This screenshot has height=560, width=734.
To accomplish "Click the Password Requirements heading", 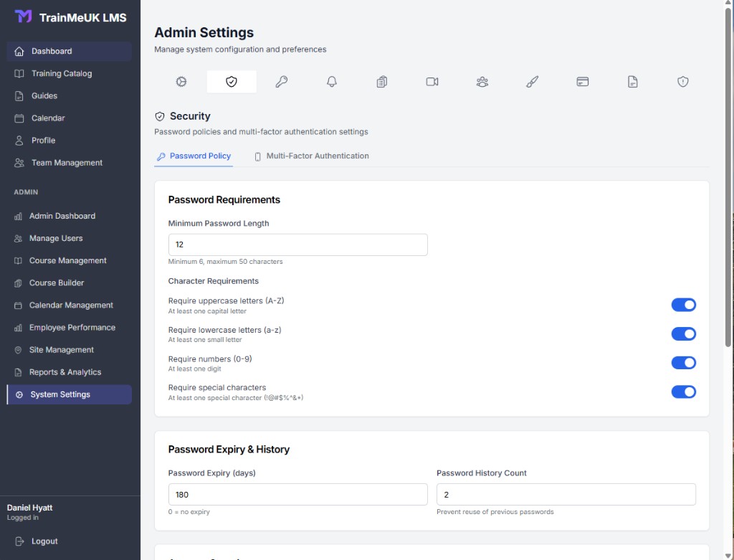I will pos(224,200).
